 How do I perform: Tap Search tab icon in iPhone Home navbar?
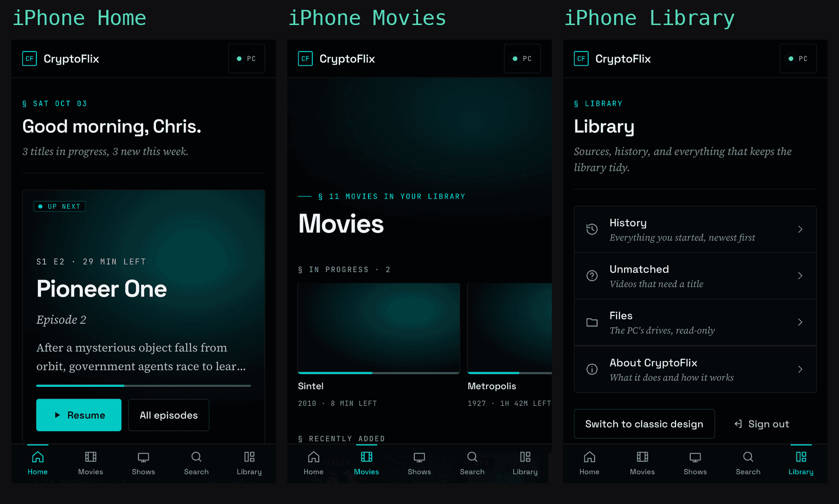point(197,457)
